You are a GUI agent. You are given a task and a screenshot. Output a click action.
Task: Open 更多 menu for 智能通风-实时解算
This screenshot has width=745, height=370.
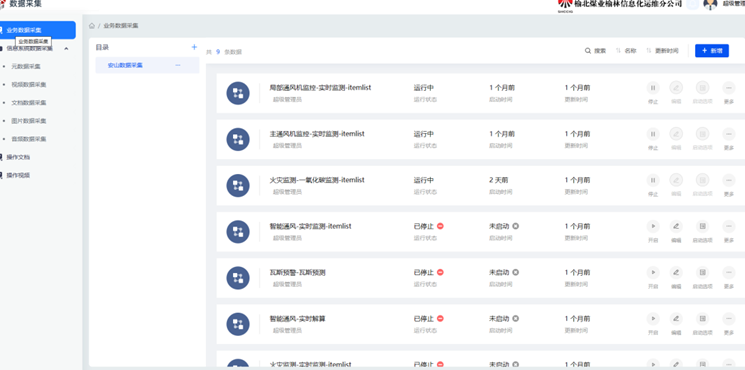click(729, 319)
